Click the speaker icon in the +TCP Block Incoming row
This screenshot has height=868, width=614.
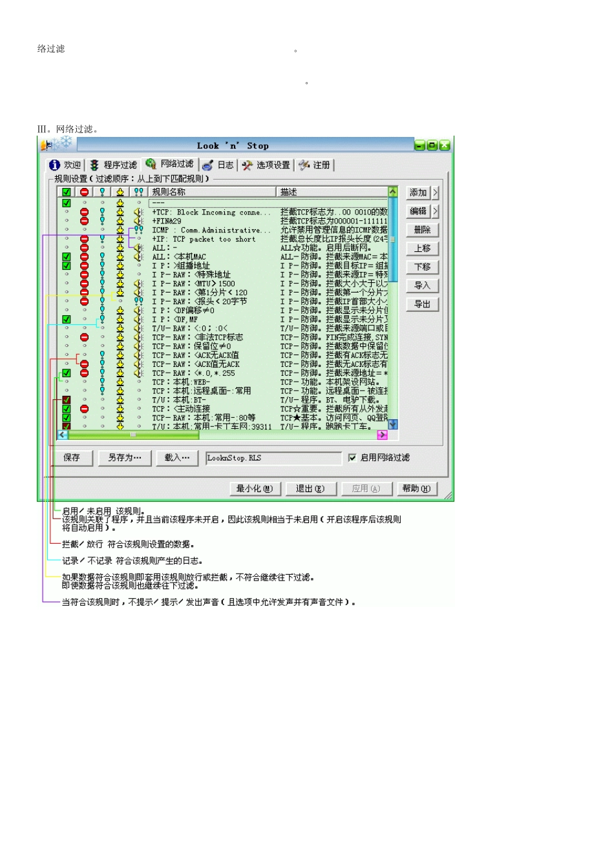138,212
